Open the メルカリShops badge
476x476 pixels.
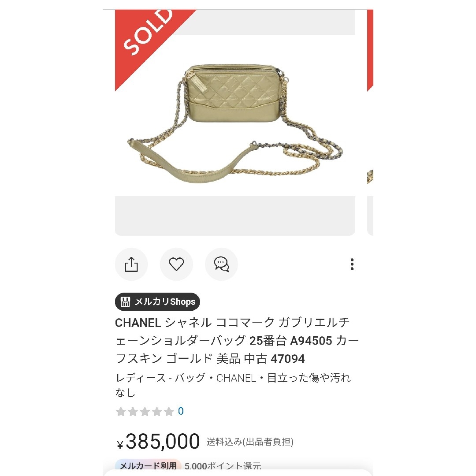point(157,302)
